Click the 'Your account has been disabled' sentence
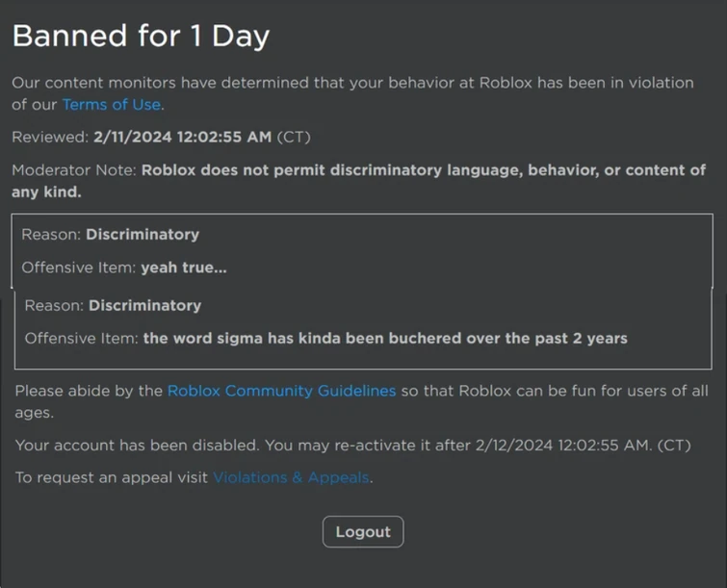 click(x=352, y=446)
